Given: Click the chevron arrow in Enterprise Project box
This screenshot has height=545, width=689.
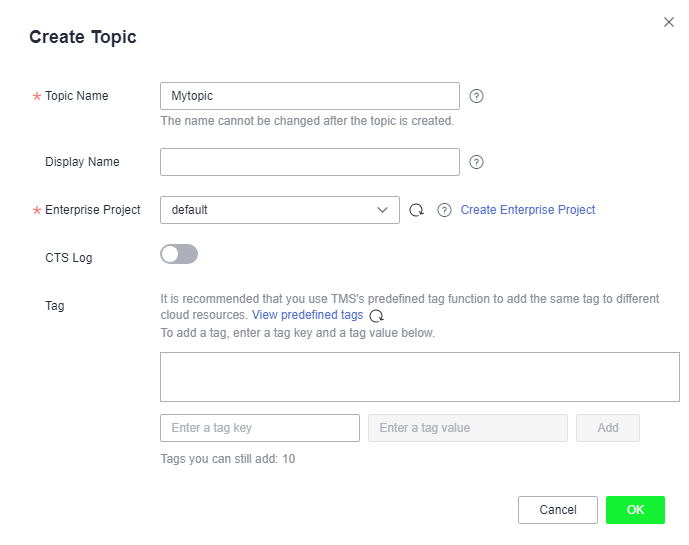Looking at the screenshot, I should click(x=382, y=210).
